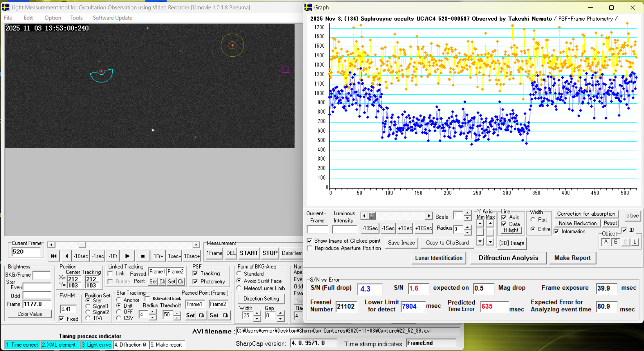Select the Meteor/Lunar Limb radio button

[x=239, y=288]
